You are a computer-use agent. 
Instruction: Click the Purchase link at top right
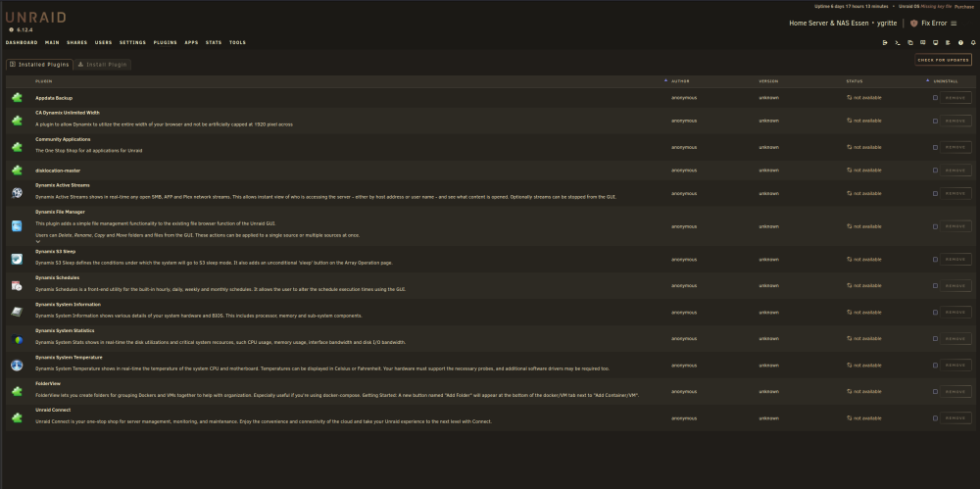(963, 6)
